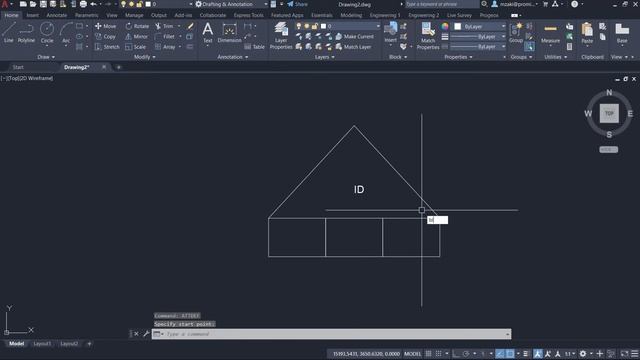
Task: Click the Paste clipboard icon
Action: point(587,33)
